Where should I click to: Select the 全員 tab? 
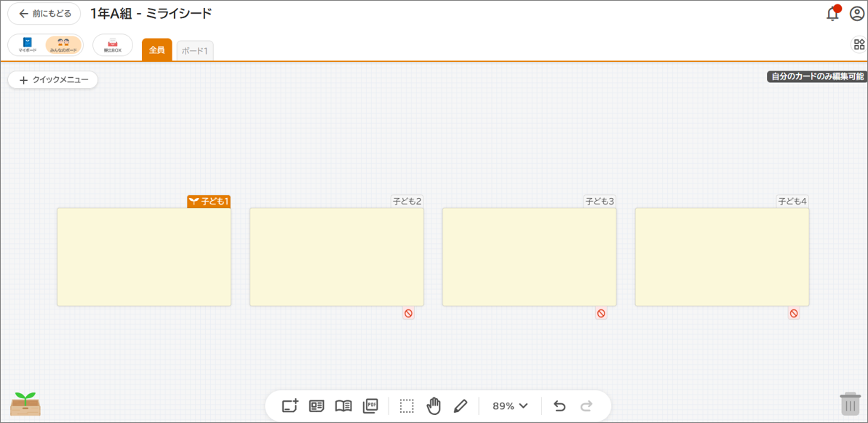tap(157, 50)
